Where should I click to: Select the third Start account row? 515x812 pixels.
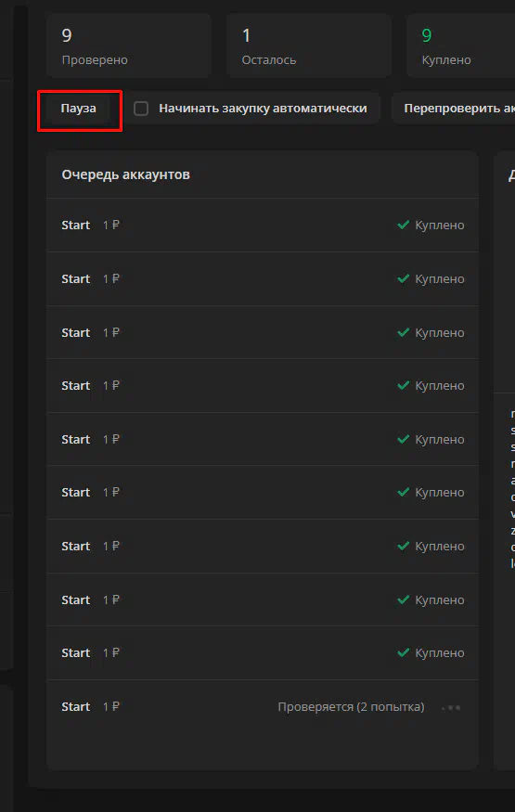click(263, 332)
